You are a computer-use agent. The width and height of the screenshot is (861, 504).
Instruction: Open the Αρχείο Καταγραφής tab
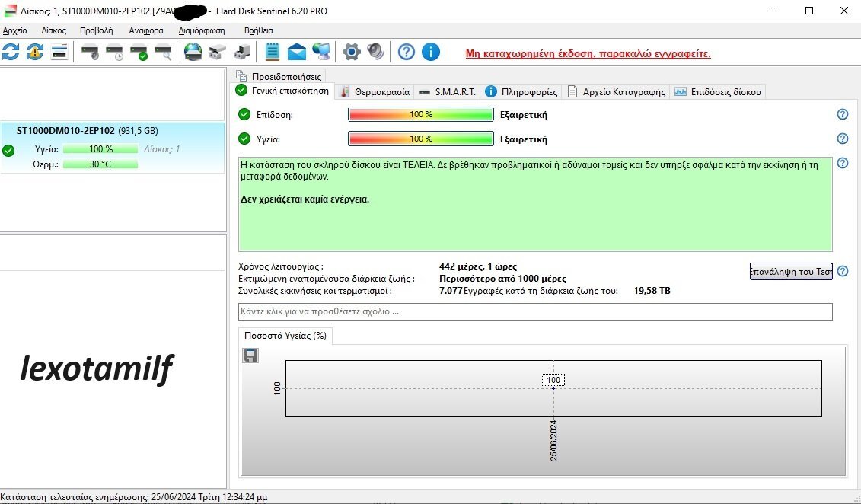[617, 91]
